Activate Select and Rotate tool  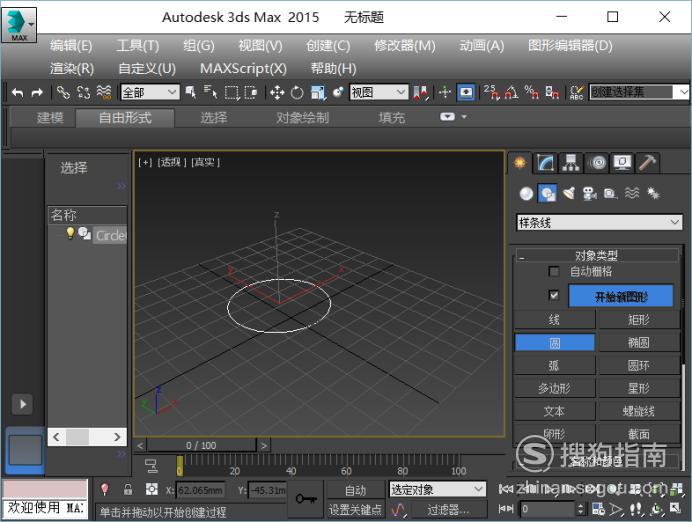297,93
